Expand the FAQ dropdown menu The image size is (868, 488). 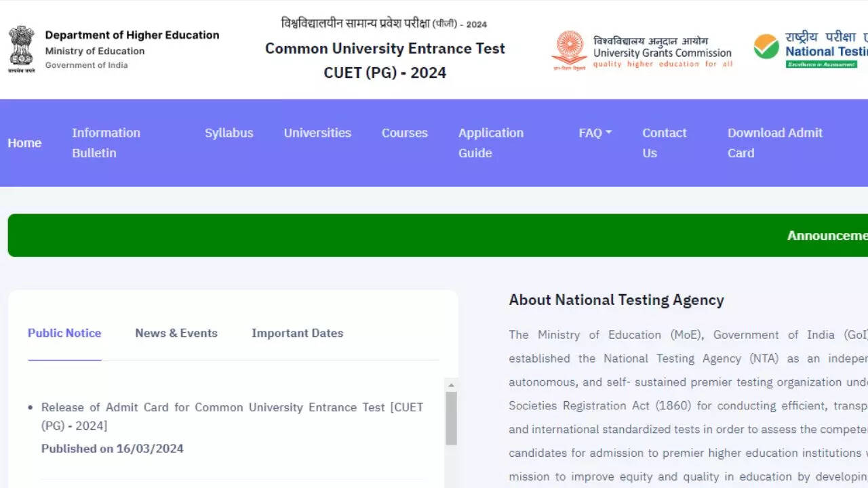click(x=595, y=133)
